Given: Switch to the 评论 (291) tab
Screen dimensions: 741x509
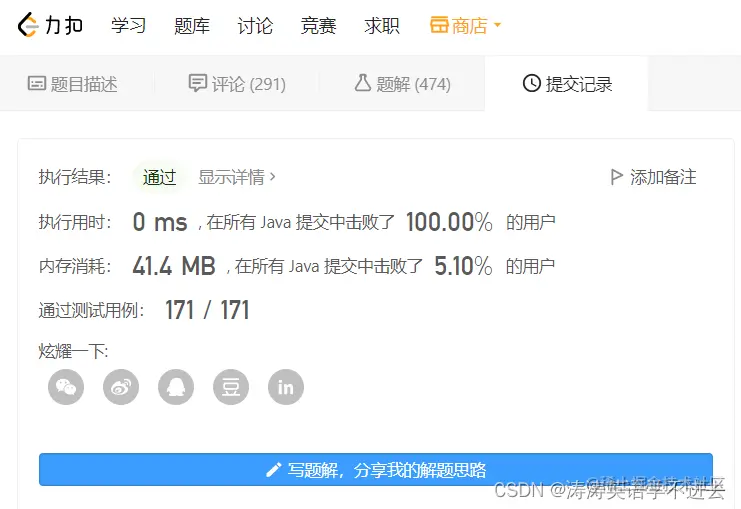Looking at the screenshot, I should click(x=237, y=84).
